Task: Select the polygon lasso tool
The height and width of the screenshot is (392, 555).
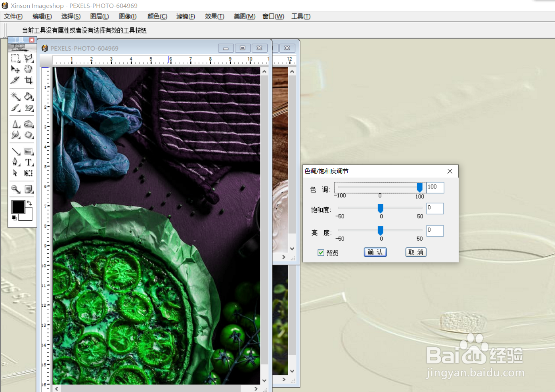Action: [x=29, y=58]
